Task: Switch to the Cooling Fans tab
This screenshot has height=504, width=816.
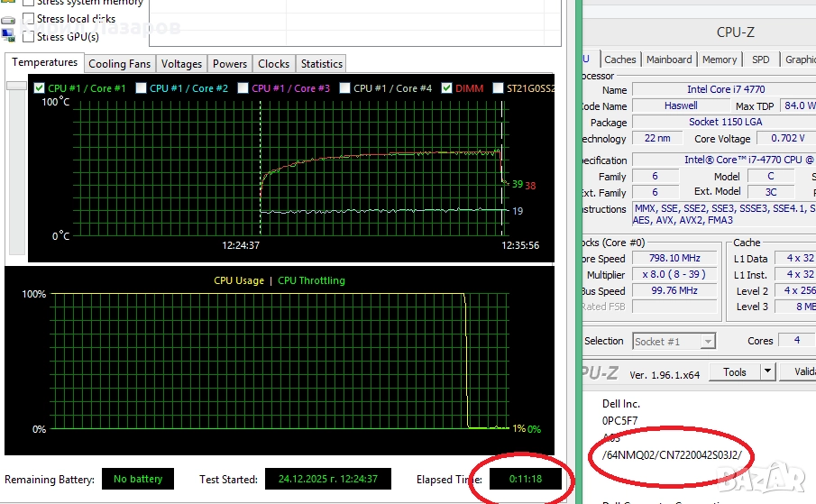Action: (120, 64)
